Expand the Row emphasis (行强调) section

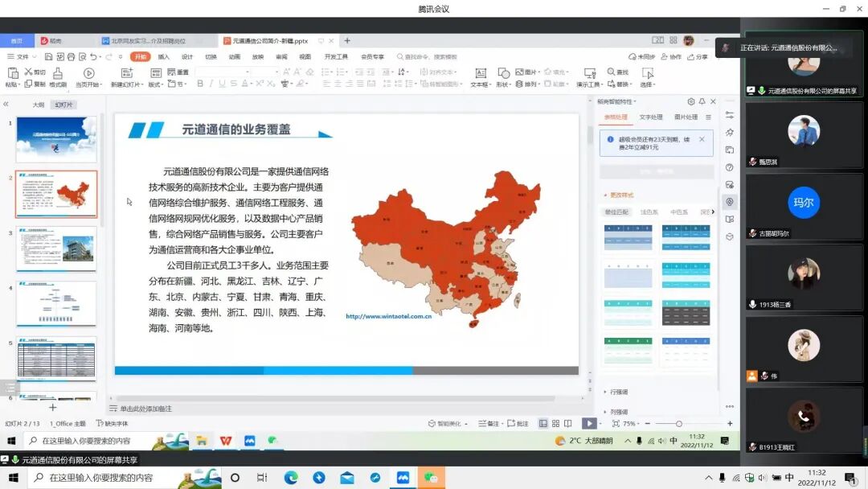[616, 392]
